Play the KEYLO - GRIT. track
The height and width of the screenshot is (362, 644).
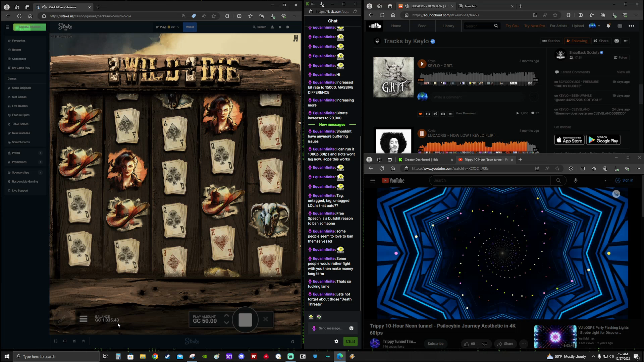tap(422, 63)
